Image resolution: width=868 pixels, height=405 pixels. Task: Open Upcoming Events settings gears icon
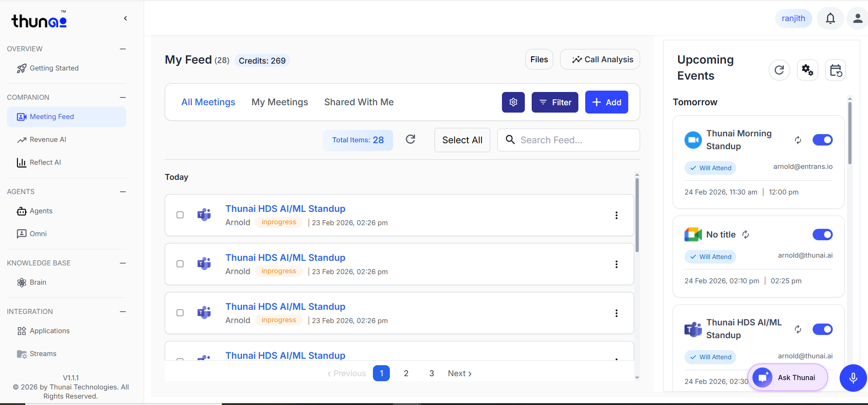click(808, 70)
